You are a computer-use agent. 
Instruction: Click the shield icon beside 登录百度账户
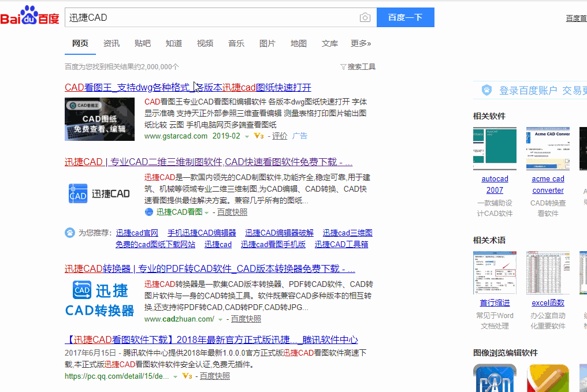point(486,90)
